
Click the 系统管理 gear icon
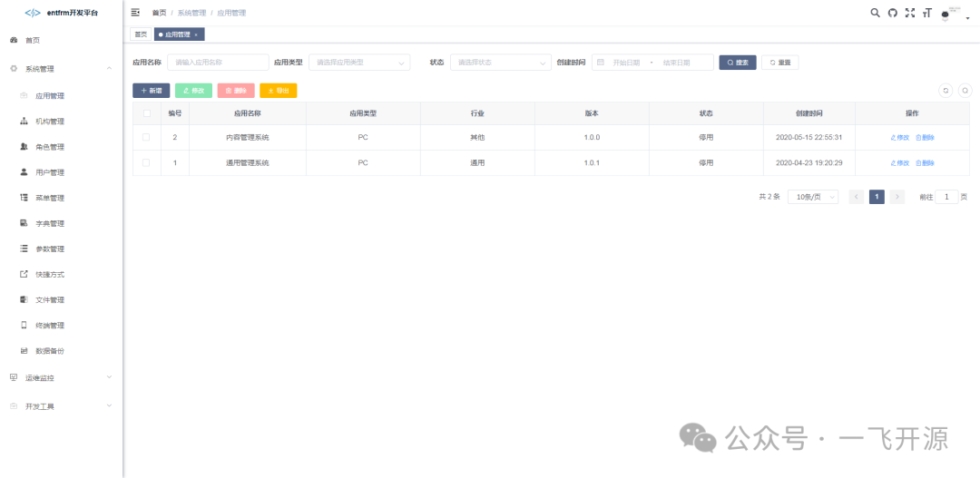point(14,69)
